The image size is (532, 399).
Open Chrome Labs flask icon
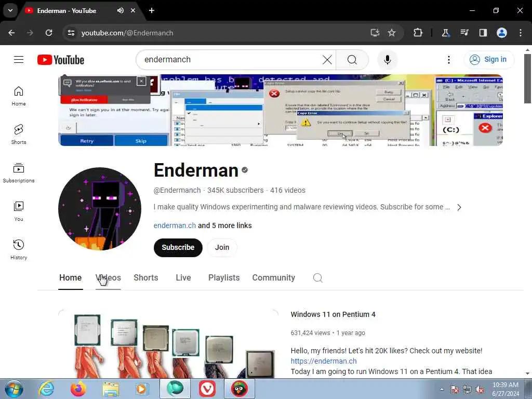[x=445, y=33]
